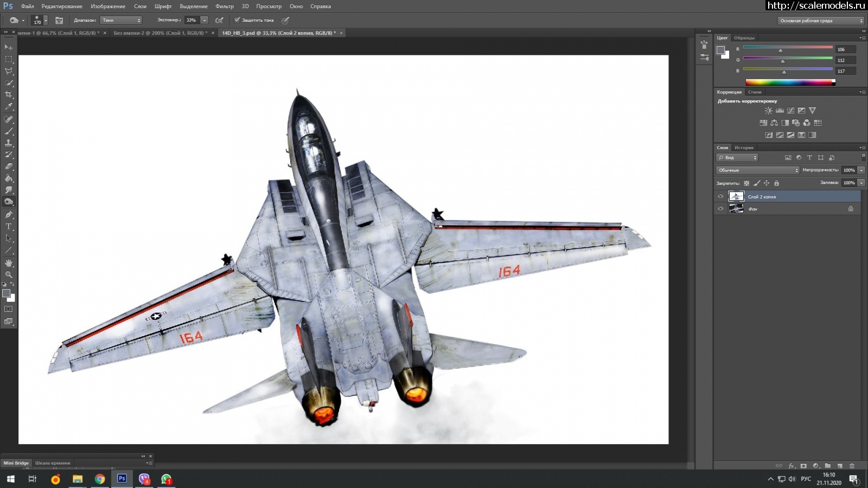This screenshot has width=868, height=488.
Task: Toggle lock image pixels brush icon
Action: (757, 183)
